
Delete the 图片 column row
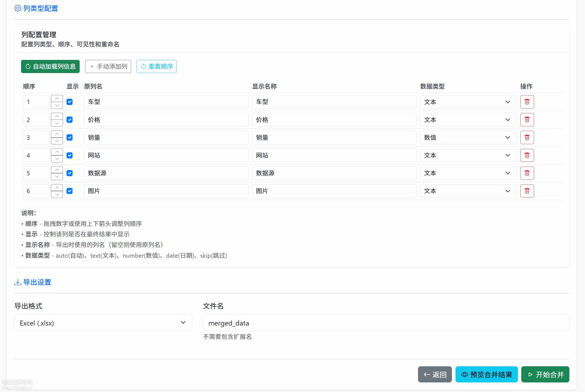(x=527, y=191)
